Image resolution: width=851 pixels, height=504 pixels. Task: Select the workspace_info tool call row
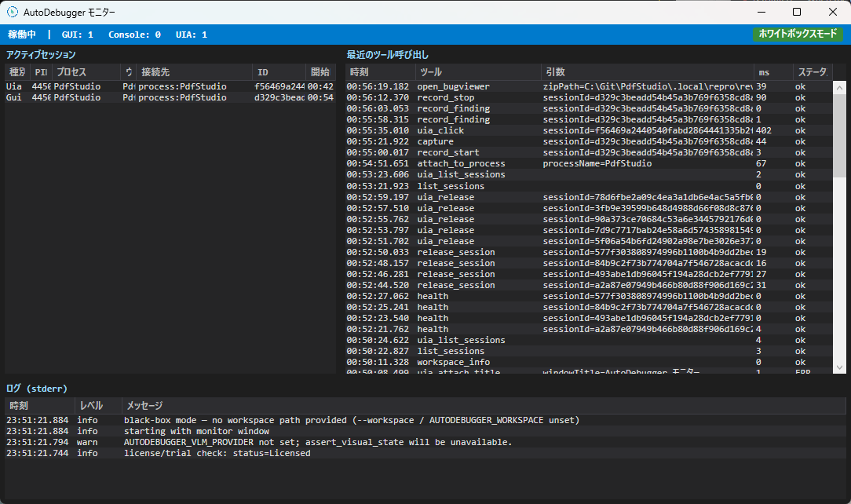pyautogui.click(x=589, y=363)
